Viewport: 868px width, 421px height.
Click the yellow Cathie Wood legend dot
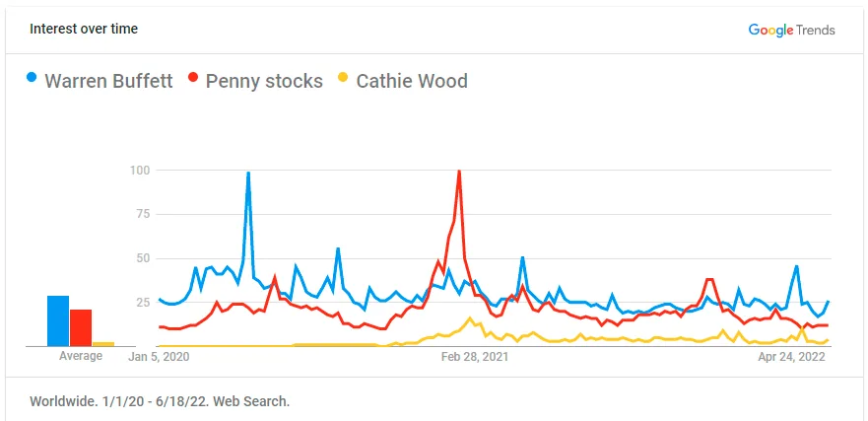click(344, 78)
